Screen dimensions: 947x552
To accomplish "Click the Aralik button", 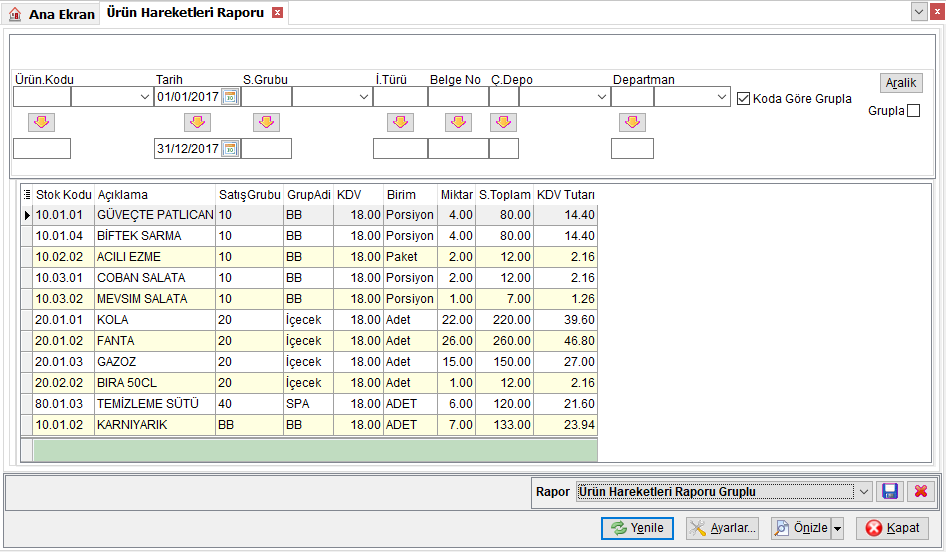I will click(x=901, y=83).
